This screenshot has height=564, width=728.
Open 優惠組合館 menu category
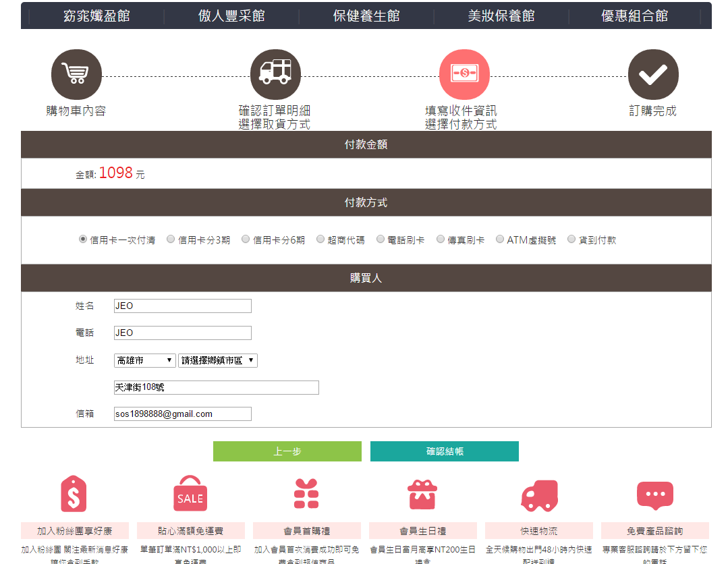[634, 16]
